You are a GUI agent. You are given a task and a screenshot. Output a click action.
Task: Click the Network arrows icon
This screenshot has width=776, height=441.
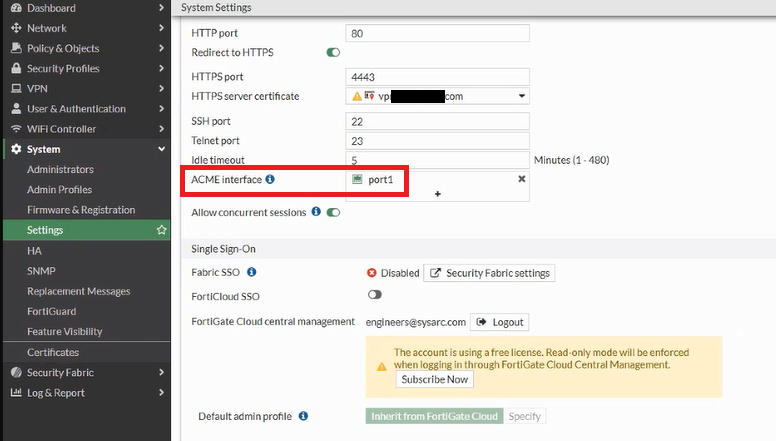tap(16, 28)
